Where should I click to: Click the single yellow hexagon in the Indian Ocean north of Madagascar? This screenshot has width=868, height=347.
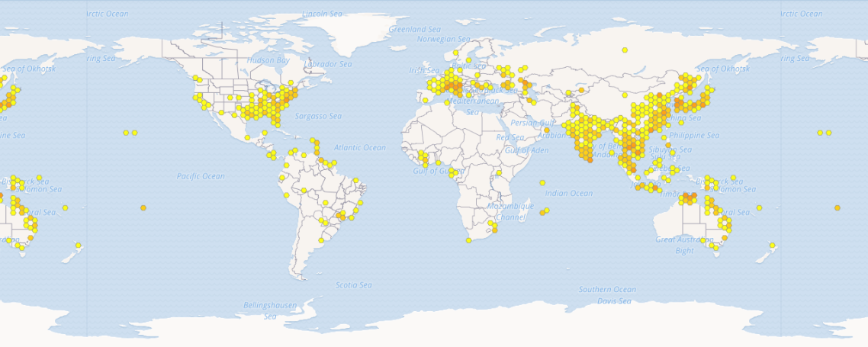542,183
